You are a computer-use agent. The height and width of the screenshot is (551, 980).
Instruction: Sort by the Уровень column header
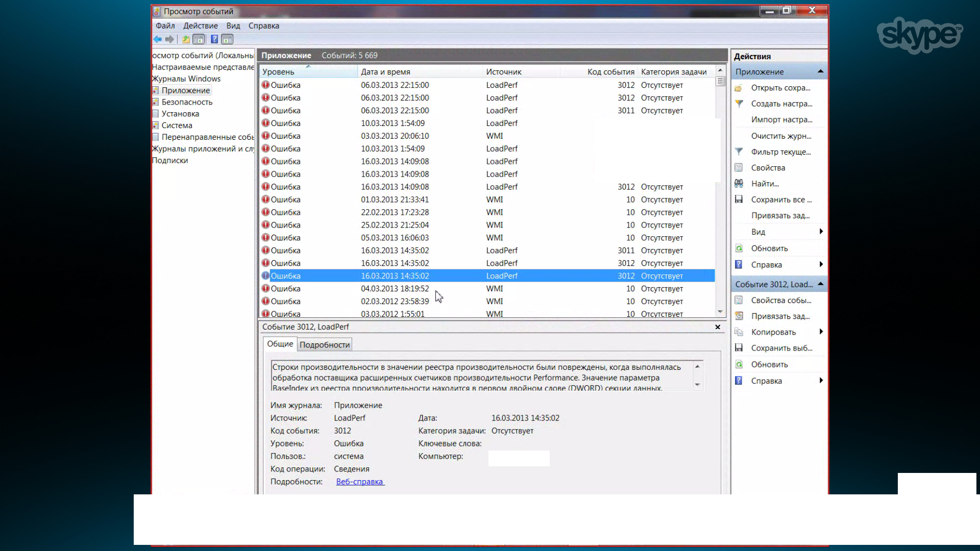coord(308,72)
